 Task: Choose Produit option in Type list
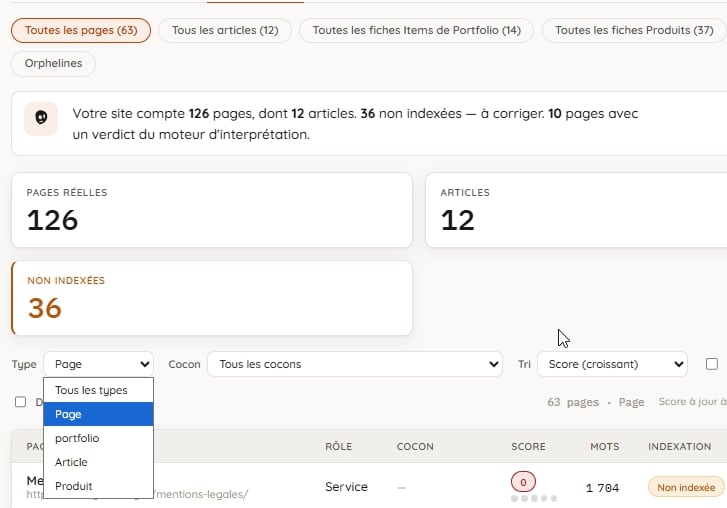[98, 486]
